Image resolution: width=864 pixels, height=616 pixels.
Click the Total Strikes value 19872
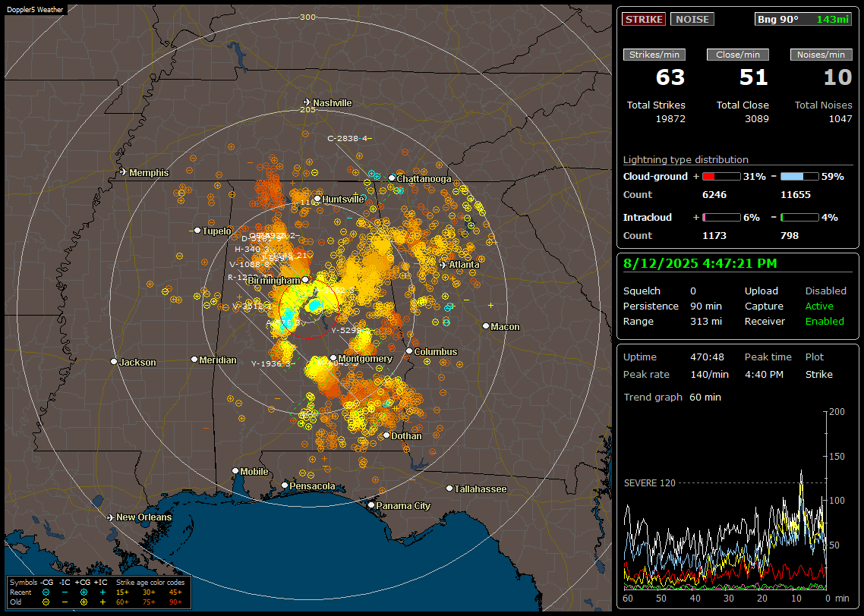point(670,119)
